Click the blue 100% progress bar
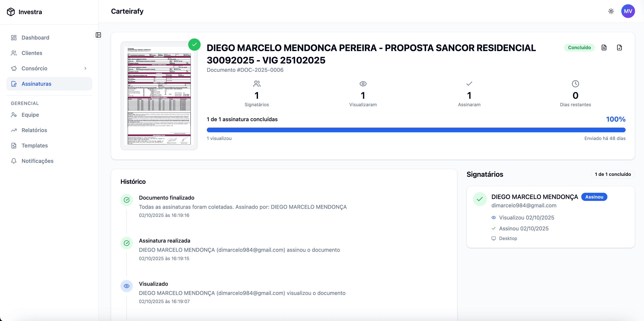644x321 pixels. coord(416,130)
